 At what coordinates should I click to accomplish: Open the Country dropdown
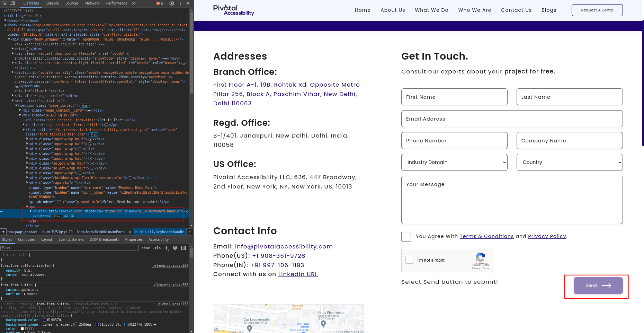tap(570, 163)
